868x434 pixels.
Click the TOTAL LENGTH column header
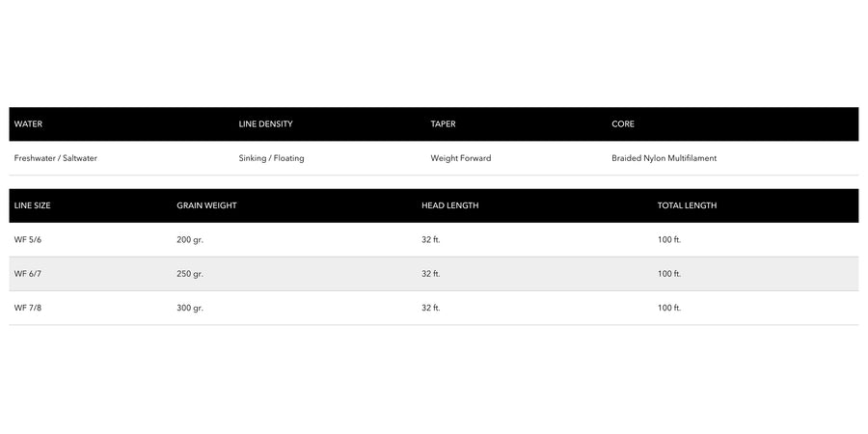pos(687,205)
